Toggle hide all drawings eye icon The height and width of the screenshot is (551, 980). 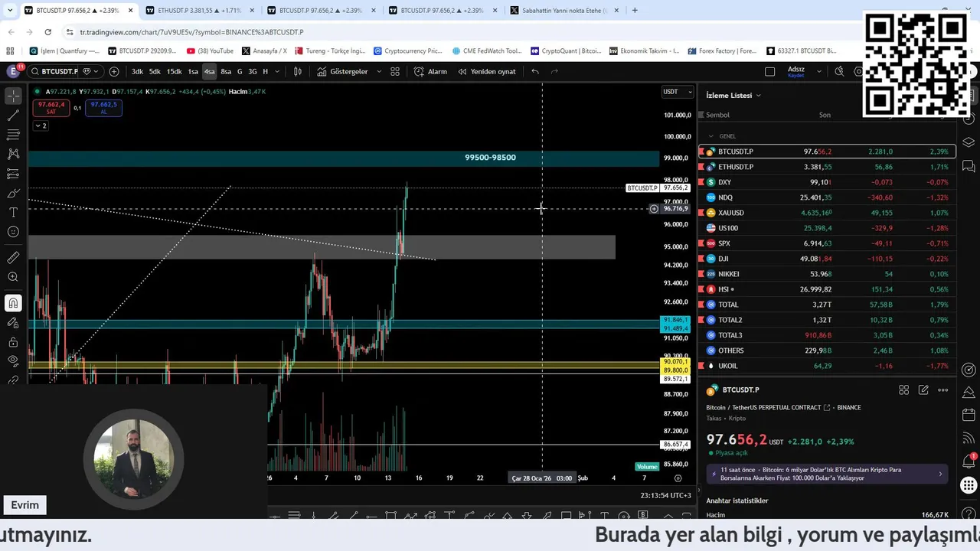pos(13,360)
